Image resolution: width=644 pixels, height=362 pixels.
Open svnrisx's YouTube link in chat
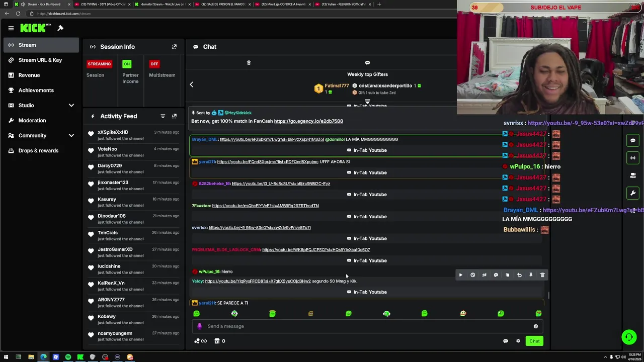(x=260, y=228)
